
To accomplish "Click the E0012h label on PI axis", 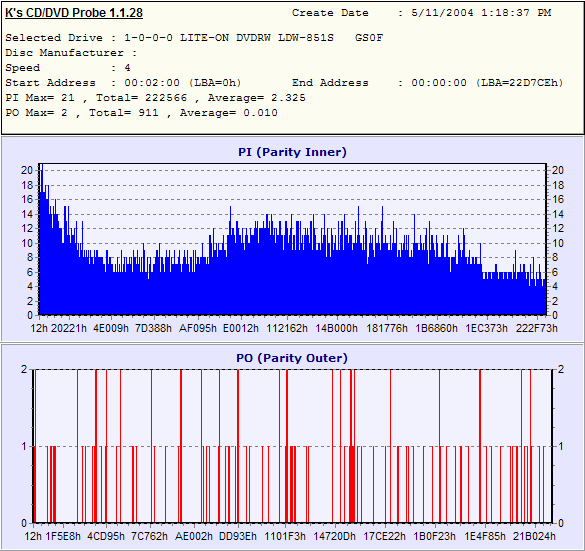I will coord(241,328).
